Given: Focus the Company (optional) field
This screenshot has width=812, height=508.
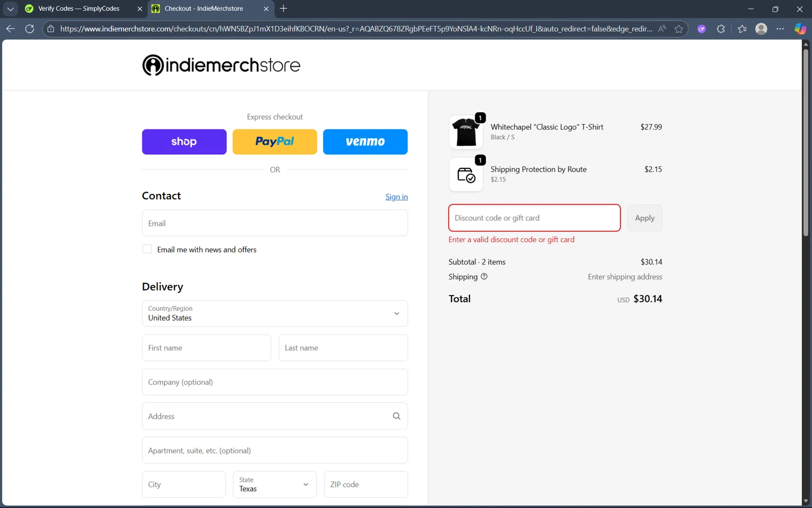Looking at the screenshot, I should click(275, 382).
